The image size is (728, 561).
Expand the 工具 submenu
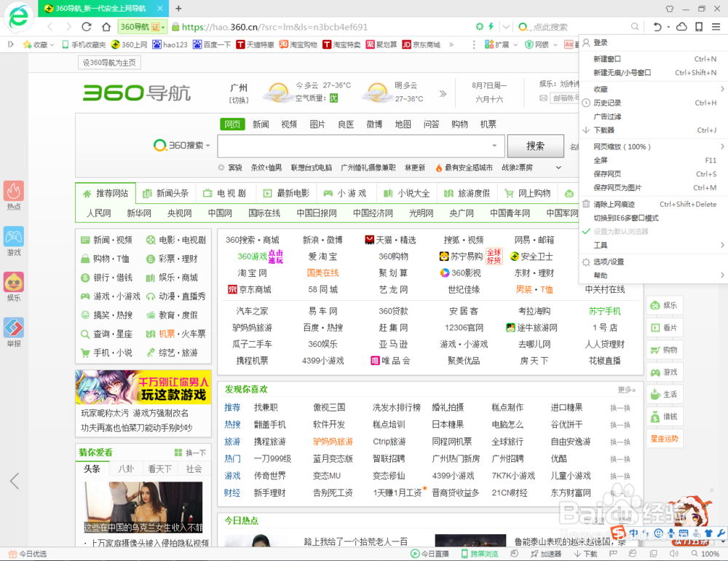tap(653, 245)
